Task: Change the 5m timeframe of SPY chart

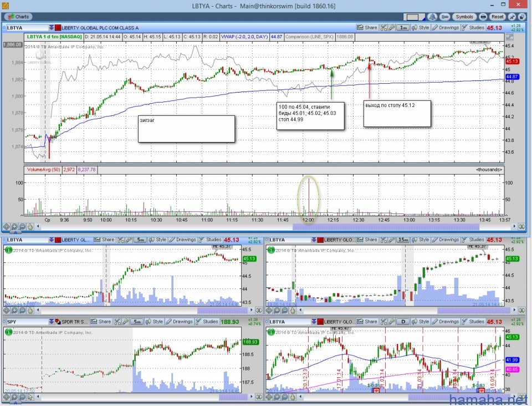Action: point(137,322)
